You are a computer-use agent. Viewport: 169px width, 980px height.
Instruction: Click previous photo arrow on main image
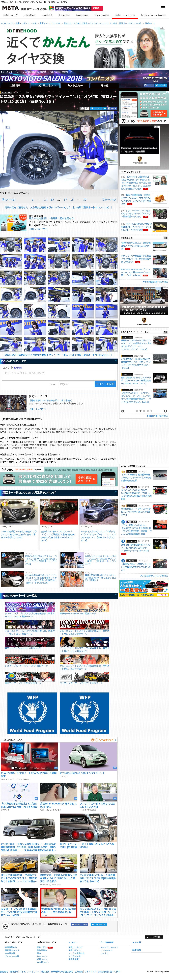click(4, 149)
